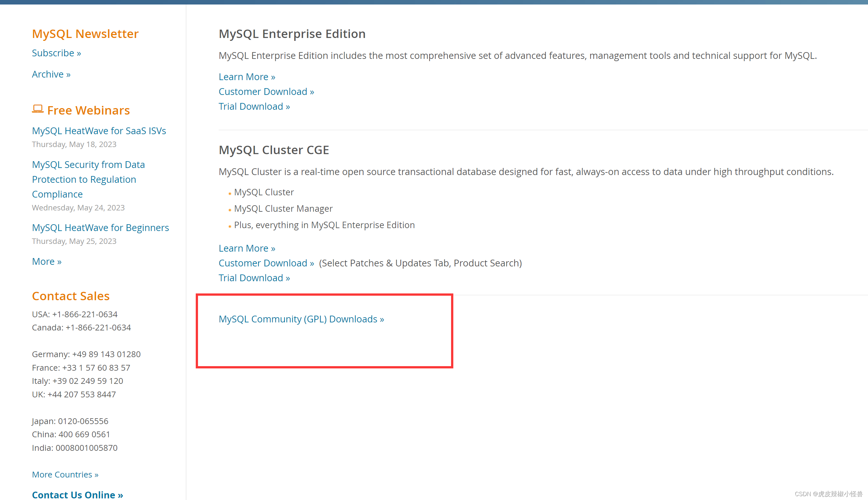Click Enterprise Edition Trial Download link
The width and height of the screenshot is (868, 500).
[x=254, y=106]
